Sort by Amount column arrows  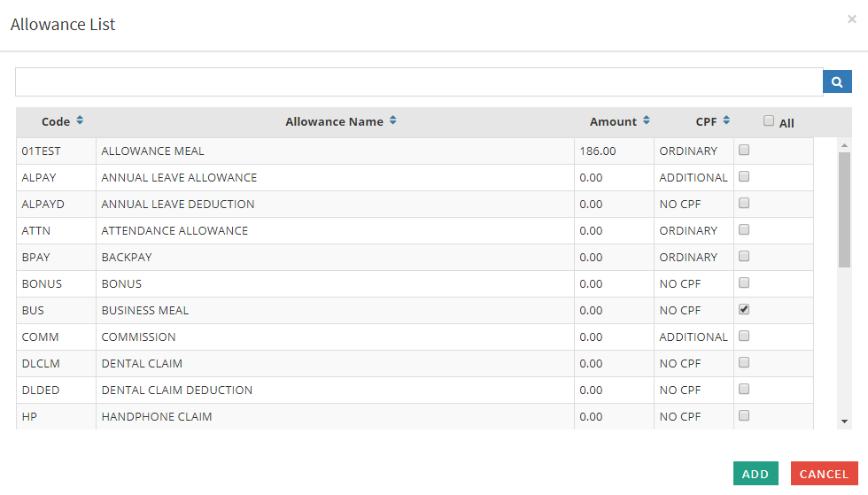click(647, 121)
